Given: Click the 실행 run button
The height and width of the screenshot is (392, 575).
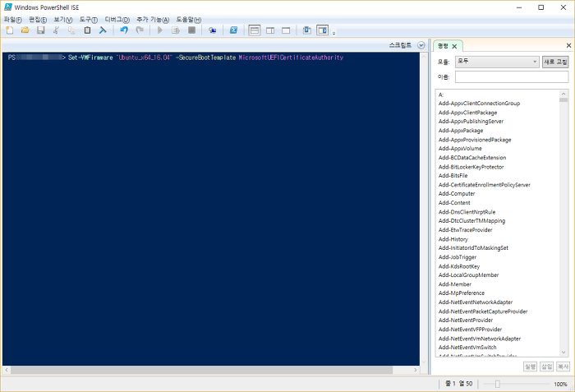Looking at the screenshot, I should point(530,367).
